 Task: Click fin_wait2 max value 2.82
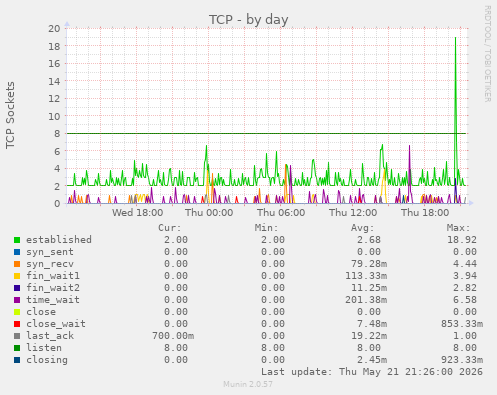465,288
